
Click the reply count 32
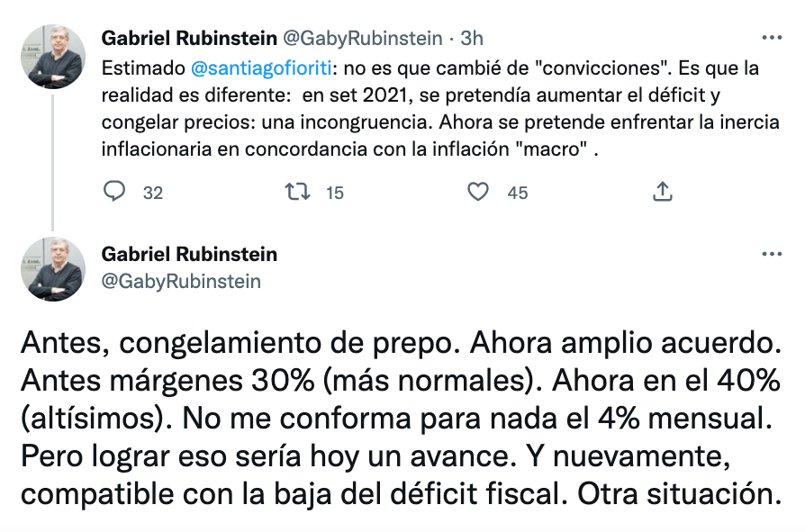point(153,192)
